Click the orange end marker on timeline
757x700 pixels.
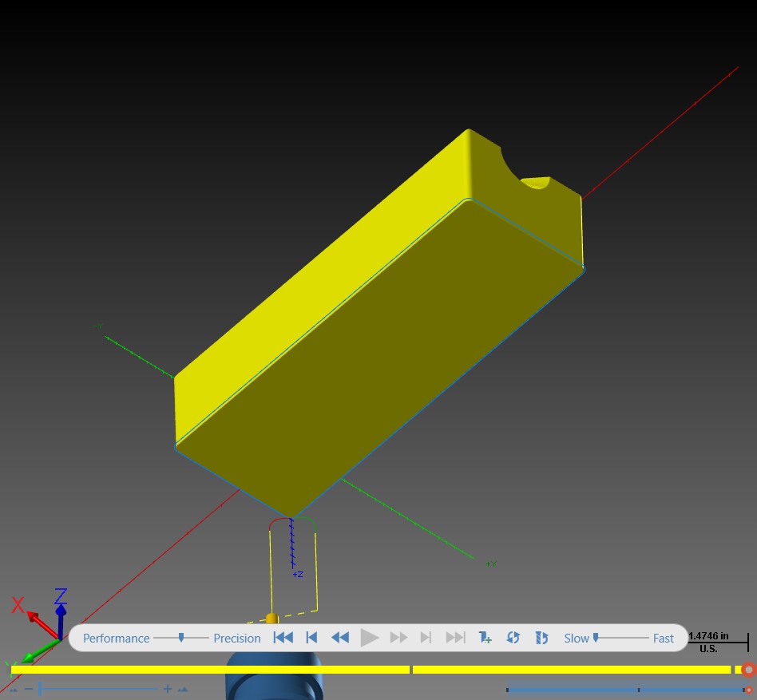[x=749, y=670]
